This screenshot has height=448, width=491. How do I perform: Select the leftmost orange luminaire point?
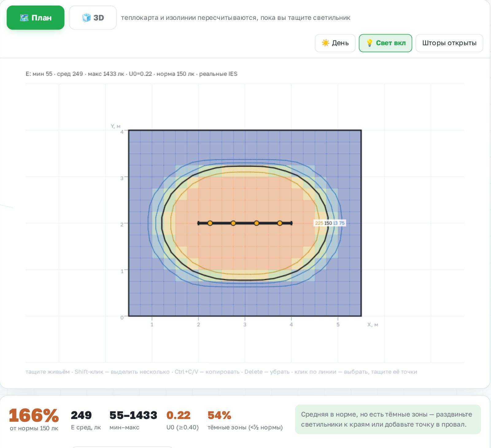tap(210, 223)
